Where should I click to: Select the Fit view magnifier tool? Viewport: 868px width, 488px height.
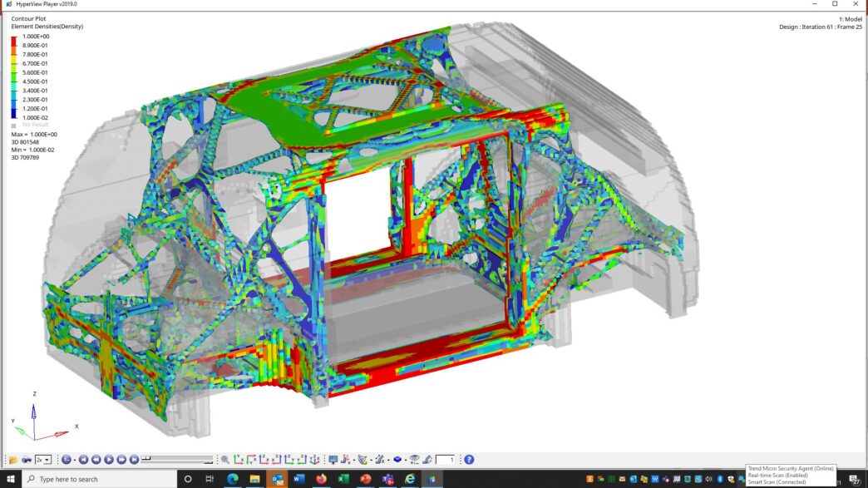pos(225,459)
